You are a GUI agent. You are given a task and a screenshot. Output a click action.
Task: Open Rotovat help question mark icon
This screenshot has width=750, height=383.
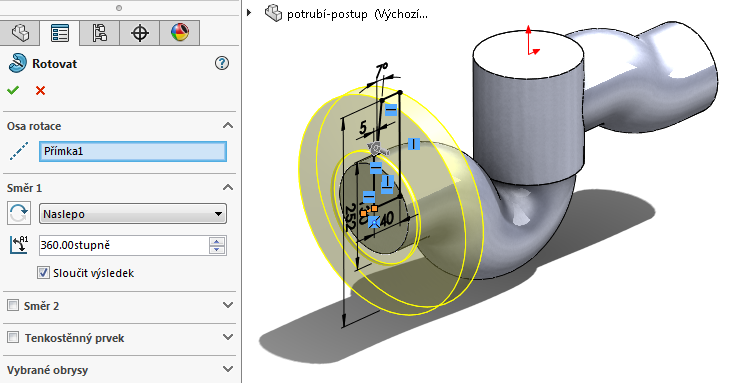[x=222, y=63]
